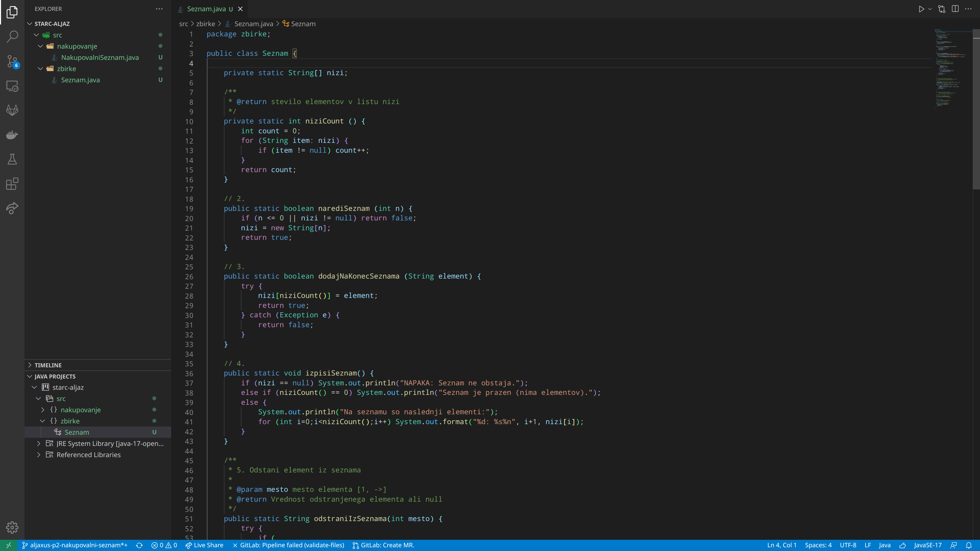
Task: Open the Testing flask view
Action: pos(12,159)
